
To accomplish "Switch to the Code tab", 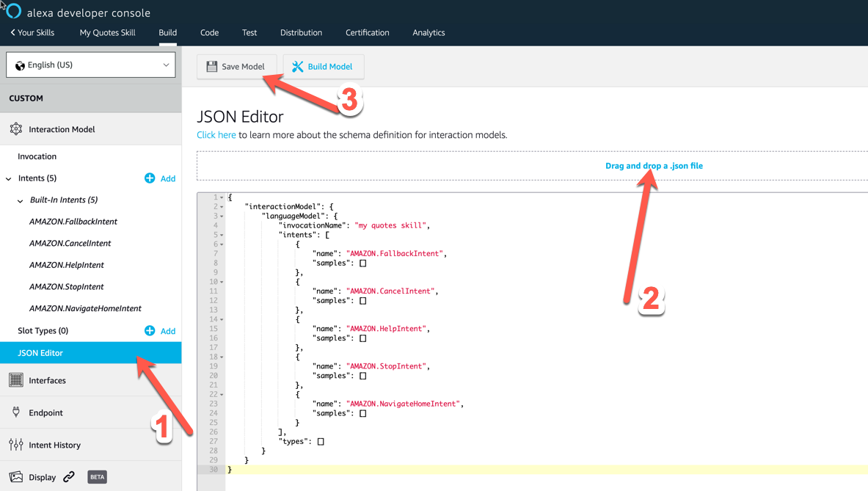I will coord(209,32).
